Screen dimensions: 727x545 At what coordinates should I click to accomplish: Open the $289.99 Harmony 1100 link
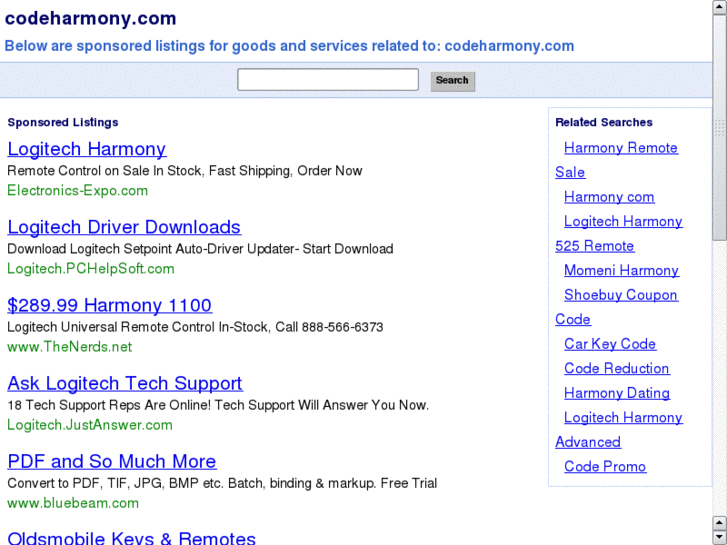[110, 305]
